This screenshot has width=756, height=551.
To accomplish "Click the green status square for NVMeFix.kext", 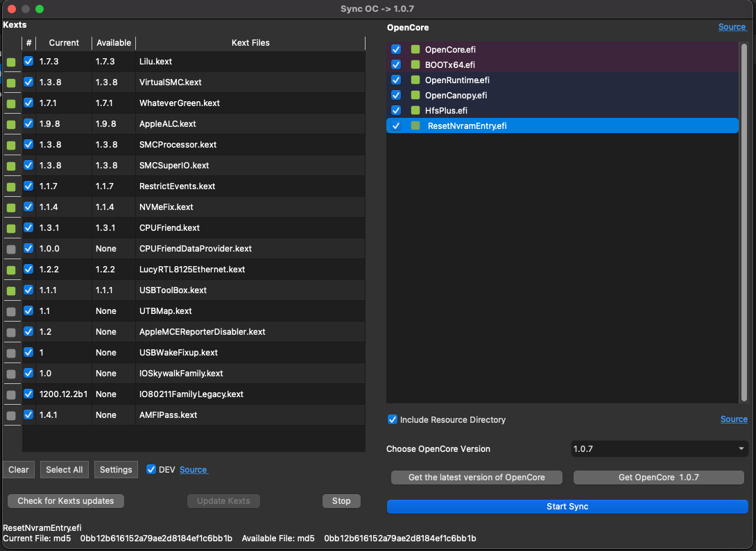I will (11, 208).
